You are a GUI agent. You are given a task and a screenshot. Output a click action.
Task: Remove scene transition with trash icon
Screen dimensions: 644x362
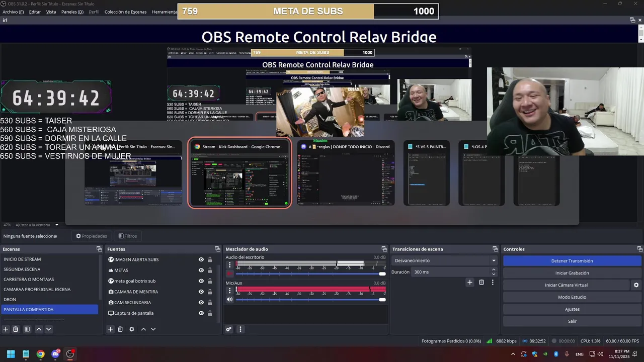481,283
